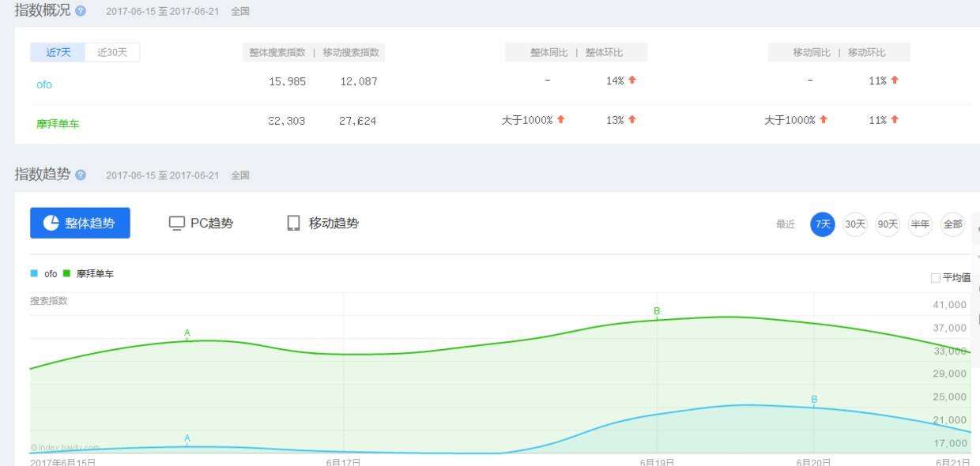This screenshot has width=980, height=466.
Task: Click marker A on the blue ofo line
Action: [187, 438]
